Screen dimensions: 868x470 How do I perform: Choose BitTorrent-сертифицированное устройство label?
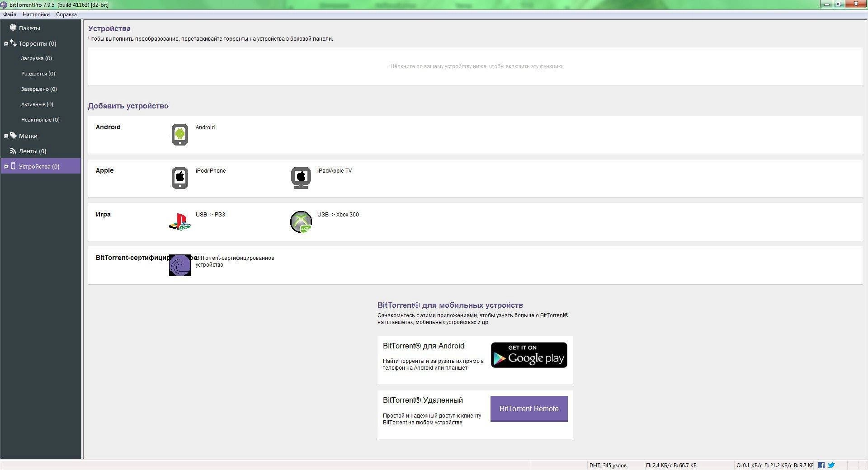[235, 261]
